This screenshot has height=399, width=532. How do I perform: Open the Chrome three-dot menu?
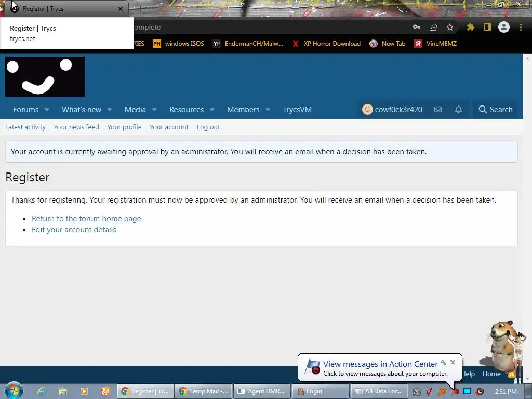[x=521, y=27]
